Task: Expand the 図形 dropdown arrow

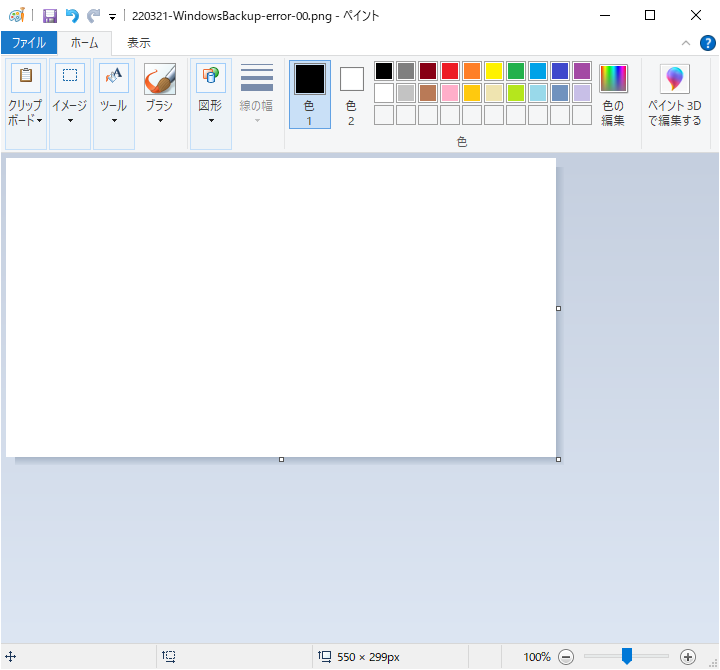Action: 211,121
